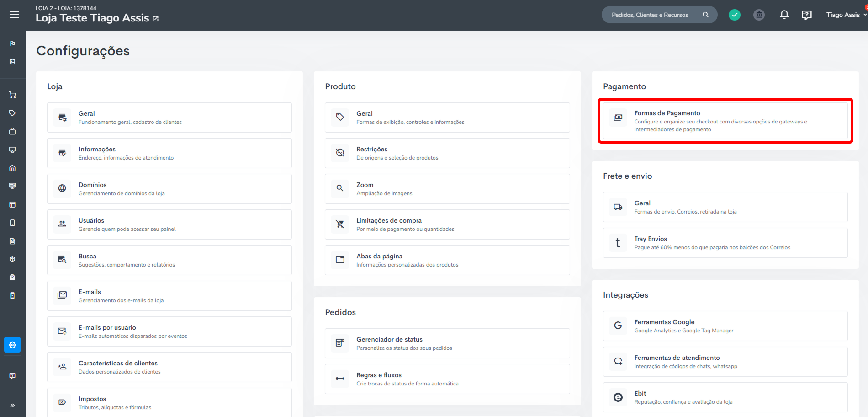The width and height of the screenshot is (868, 417).
Task: Expand the sidebar with double-chevron arrow
Action: 12,405
